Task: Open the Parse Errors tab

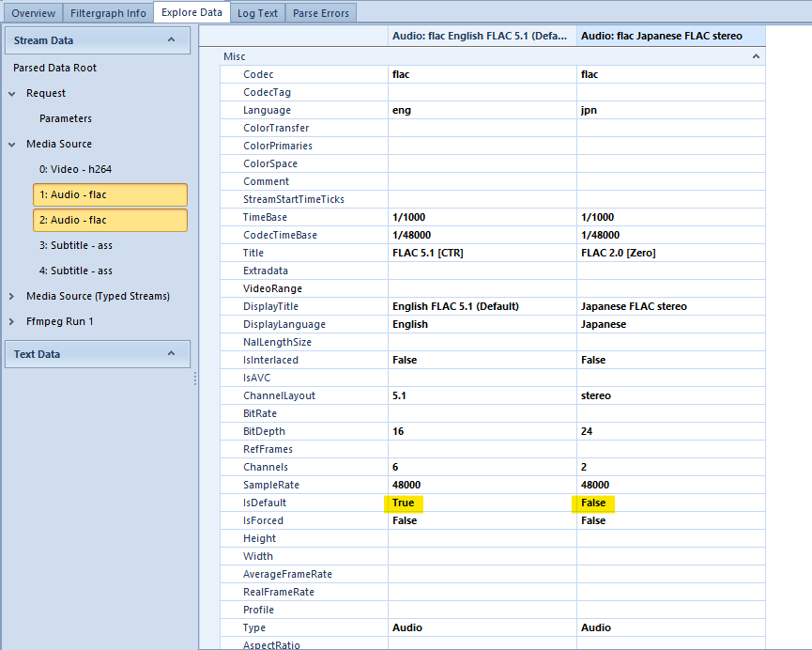Action: tap(320, 13)
